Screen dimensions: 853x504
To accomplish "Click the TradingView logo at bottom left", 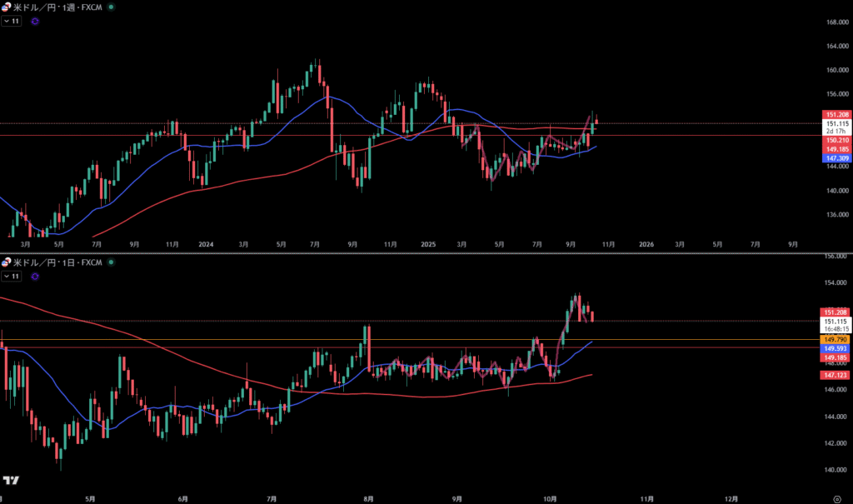I will (11, 481).
